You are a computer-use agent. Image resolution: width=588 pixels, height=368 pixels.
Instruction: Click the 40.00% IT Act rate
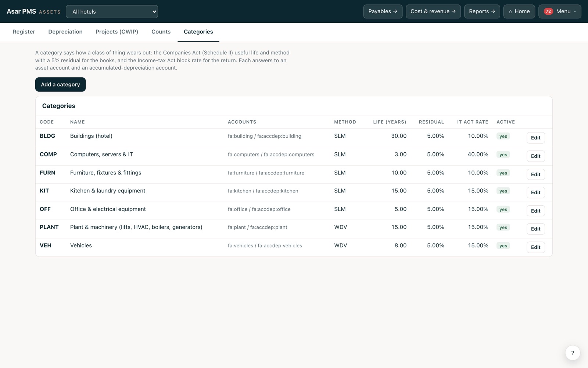[x=478, y=154]
